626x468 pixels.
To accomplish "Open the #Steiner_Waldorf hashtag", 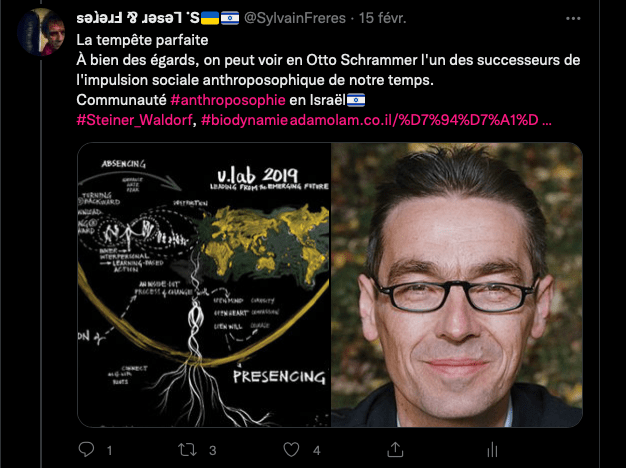I will (135, 120).
